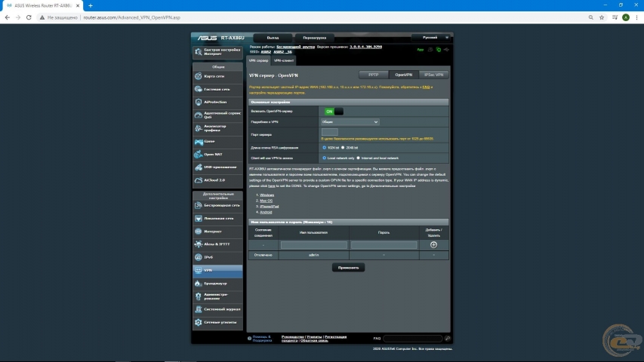Open a new browser tab
The image size is (644, 362).
(91, 5)
